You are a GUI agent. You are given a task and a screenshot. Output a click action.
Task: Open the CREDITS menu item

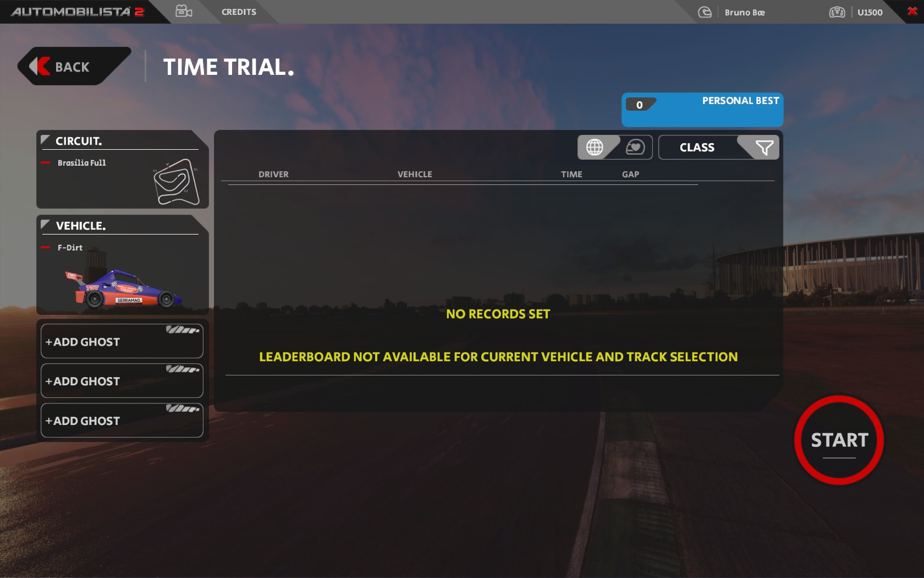pos(239,12)
